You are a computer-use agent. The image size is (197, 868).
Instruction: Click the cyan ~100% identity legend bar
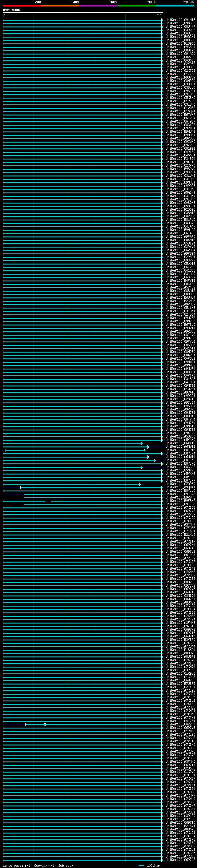point(175,6)
